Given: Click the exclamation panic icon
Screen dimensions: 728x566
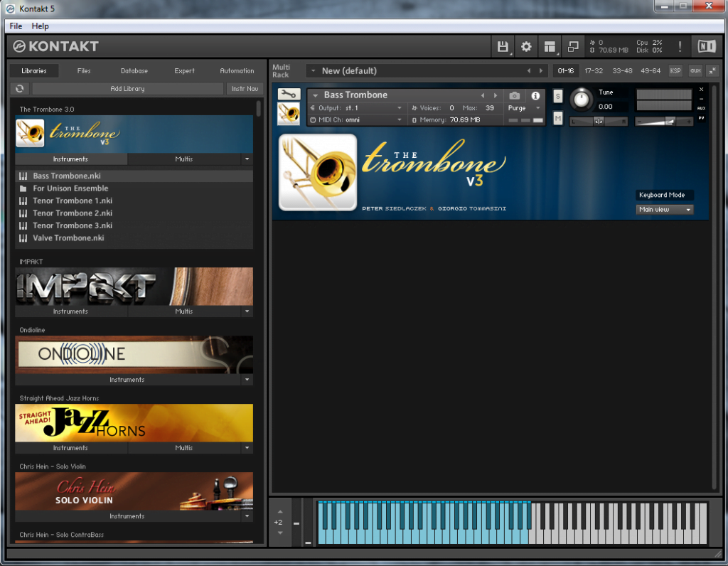Looking at the screenshot, I should pos(680,46).
